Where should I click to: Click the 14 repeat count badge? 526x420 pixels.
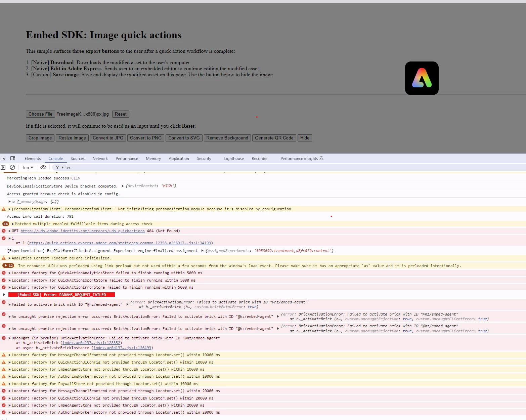pyautogui.click(x=6, y=224)
